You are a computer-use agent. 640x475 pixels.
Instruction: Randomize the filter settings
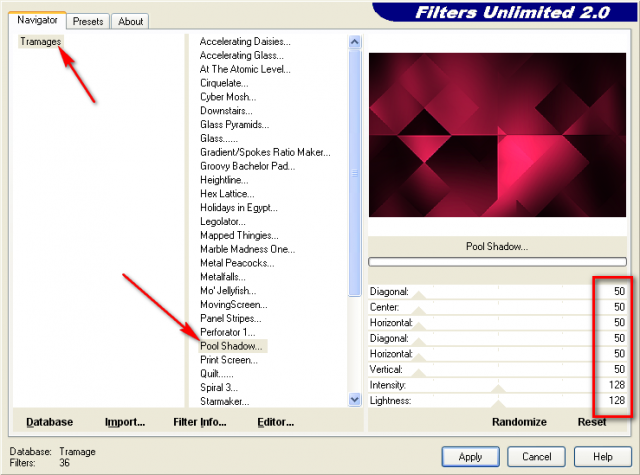click(x=519, y=422)
